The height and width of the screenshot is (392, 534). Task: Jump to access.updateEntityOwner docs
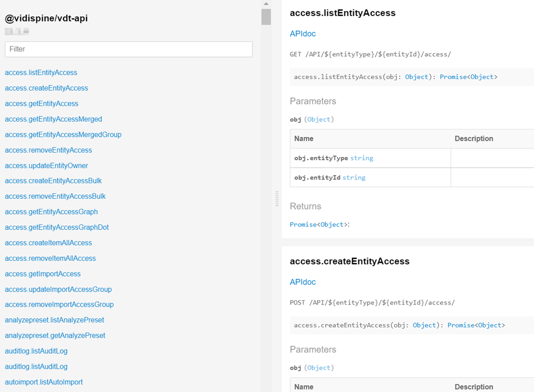(x=46, y=166)
